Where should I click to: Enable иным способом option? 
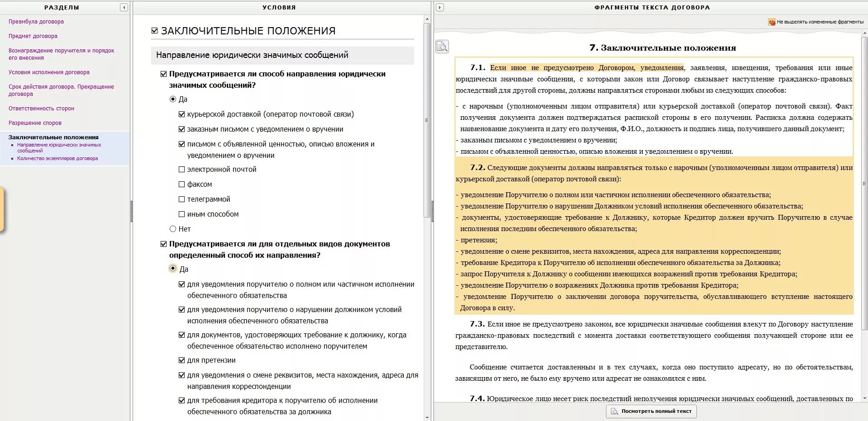[x=181, y=214]
